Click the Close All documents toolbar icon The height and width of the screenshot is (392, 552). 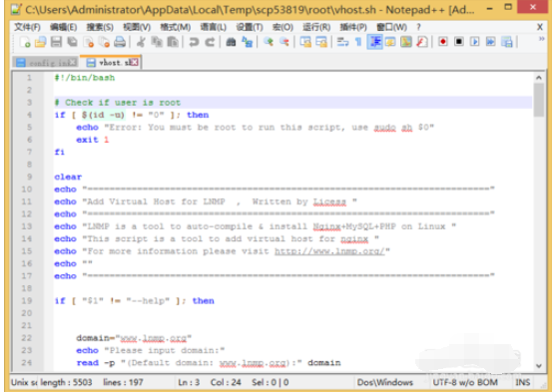click(x=104, y=42)
